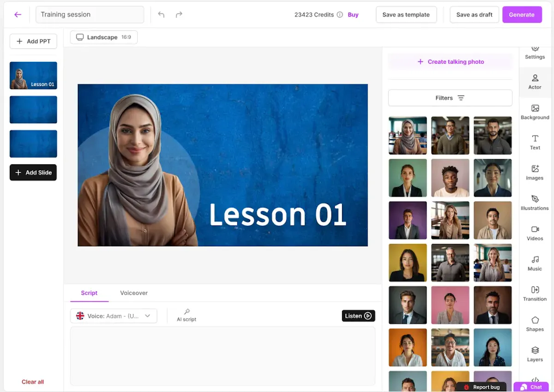Save the project as draft
554x392 pixels.
[x=474, y=15]
